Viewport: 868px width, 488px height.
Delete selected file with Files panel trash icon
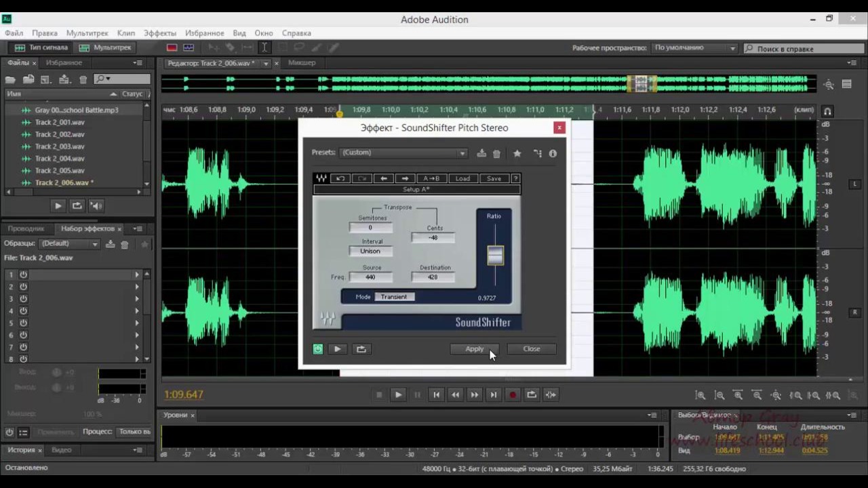point(83,79)
